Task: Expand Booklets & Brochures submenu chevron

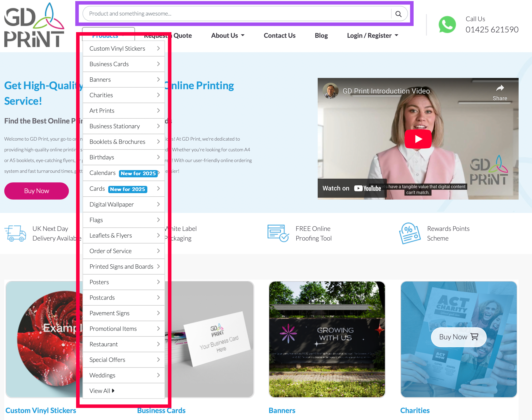Action: coord(158,142)
